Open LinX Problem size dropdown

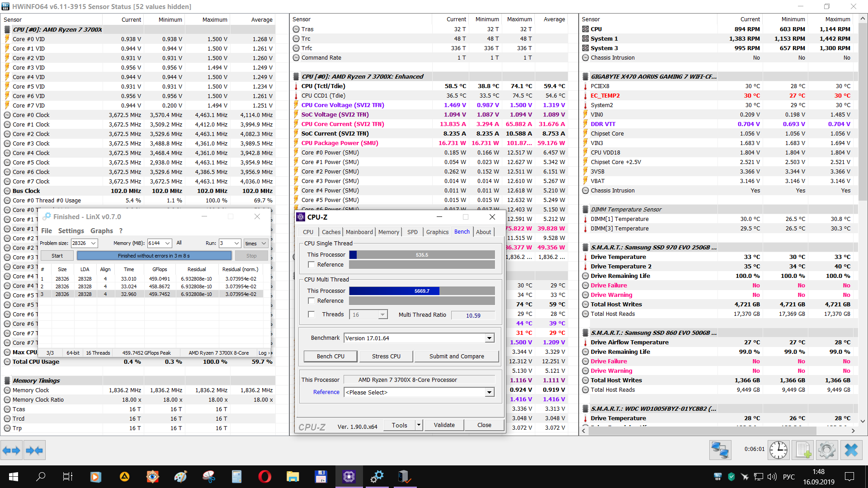pos(94,243)
